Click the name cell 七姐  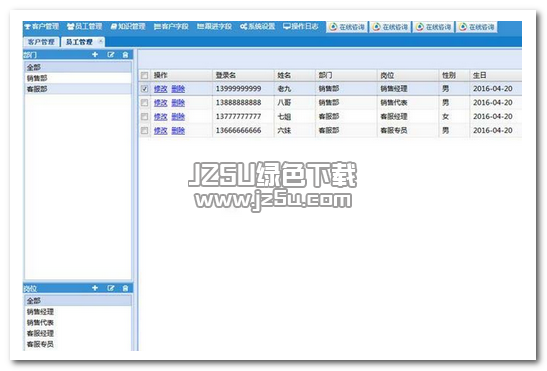click(284, 117)
